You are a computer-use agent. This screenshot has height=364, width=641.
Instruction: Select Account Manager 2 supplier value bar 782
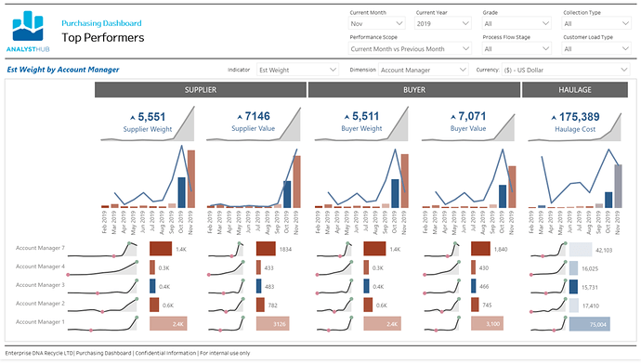260,305
